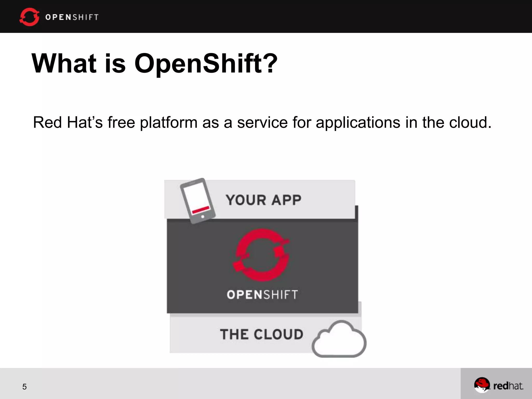Viewport: 532px width, 399px height.
Task: Click the Red Hat shadowman logo icon
Action: point(482,385)
